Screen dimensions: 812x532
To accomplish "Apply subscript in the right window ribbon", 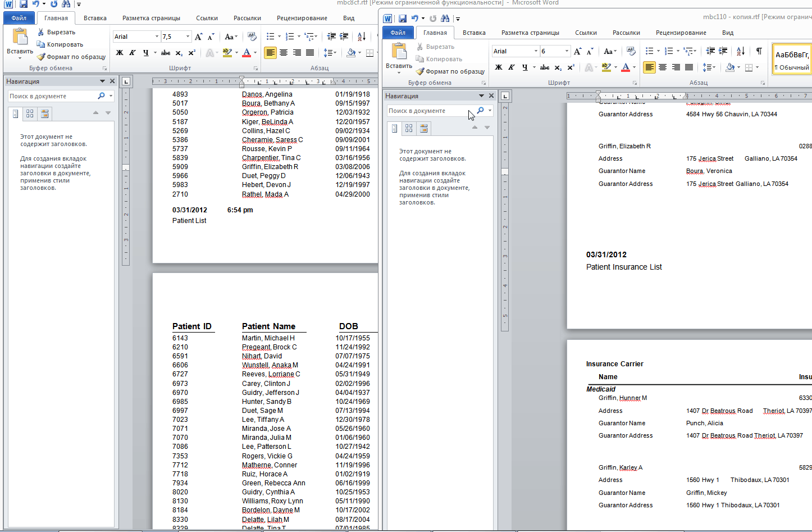I will [x=558, y=67].
